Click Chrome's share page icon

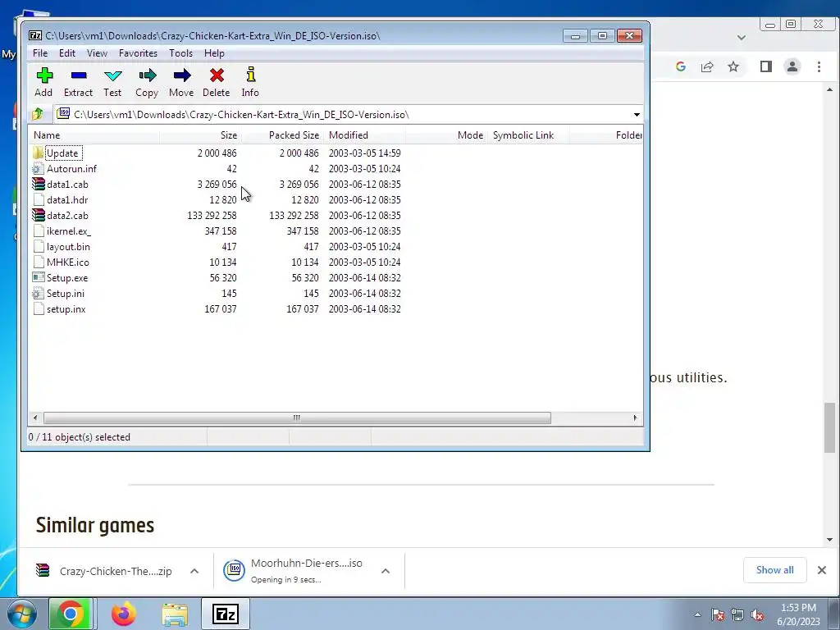click(707, 66)
